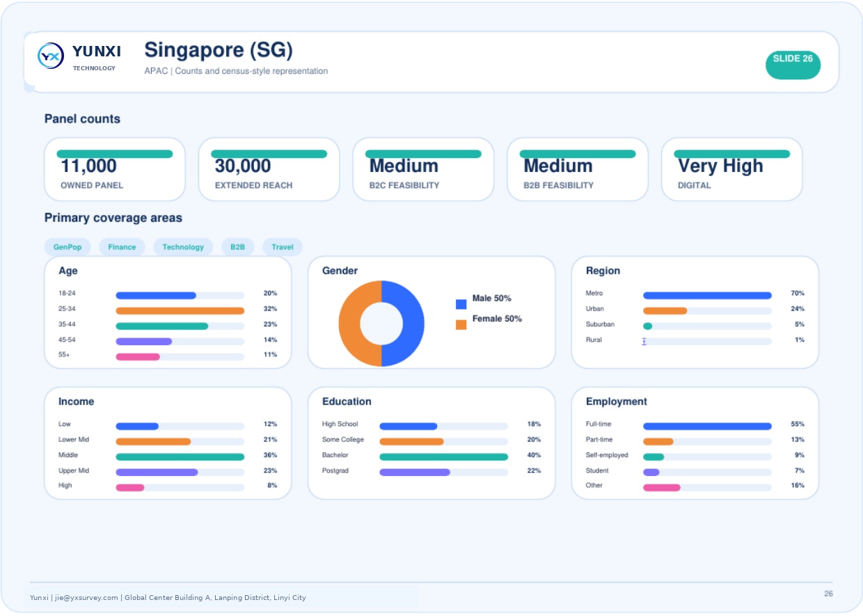Select the Travel coverage tag
Screen dimensions: 863x616
tap(283, 247)
